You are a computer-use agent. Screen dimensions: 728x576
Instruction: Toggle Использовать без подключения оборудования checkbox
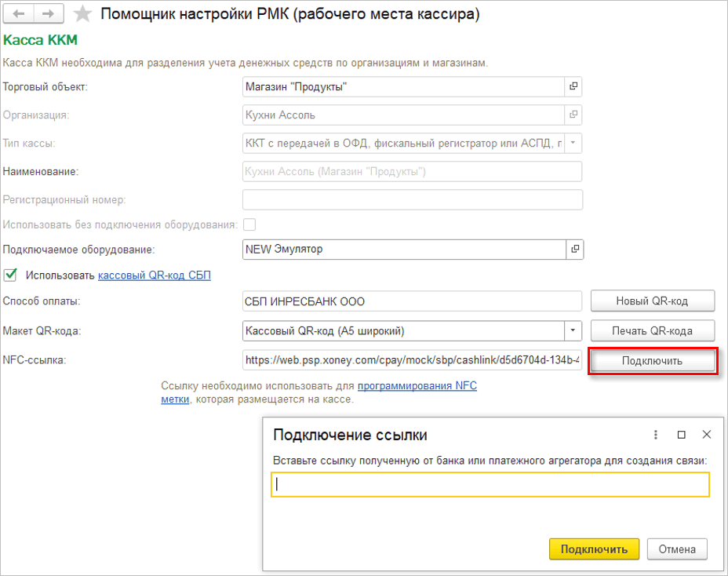click(249, 224)
